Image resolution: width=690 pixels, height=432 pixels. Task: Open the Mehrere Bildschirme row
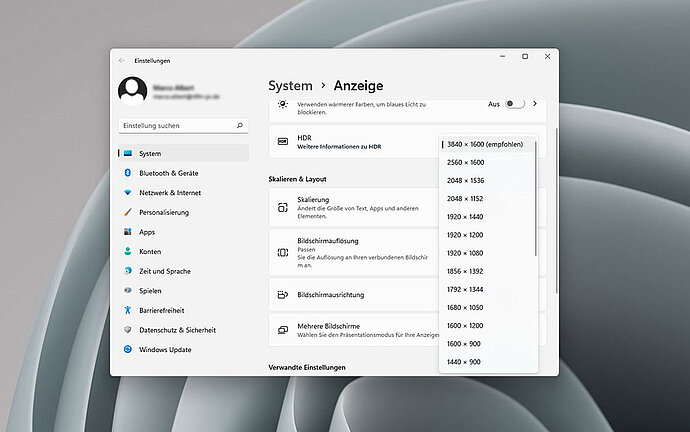click(407, 330)
